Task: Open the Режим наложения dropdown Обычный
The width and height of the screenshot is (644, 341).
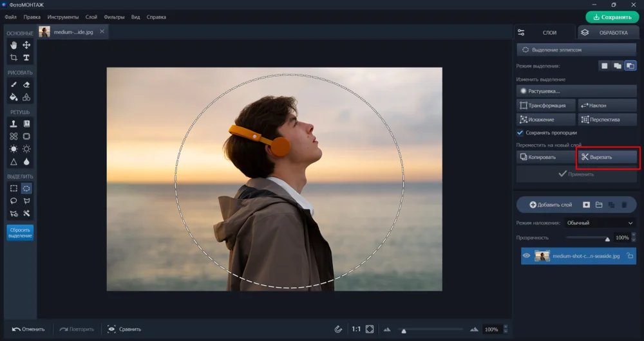Action: (599, 223)
